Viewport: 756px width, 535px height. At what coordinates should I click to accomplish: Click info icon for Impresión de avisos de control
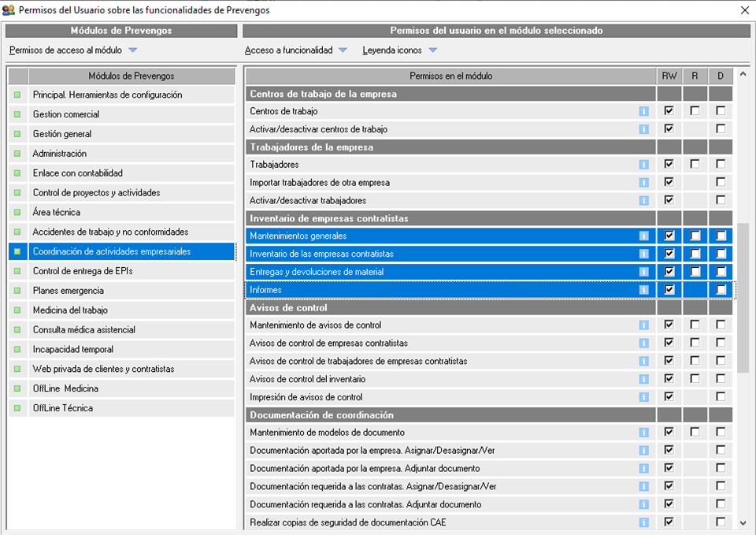click(643, 397)
